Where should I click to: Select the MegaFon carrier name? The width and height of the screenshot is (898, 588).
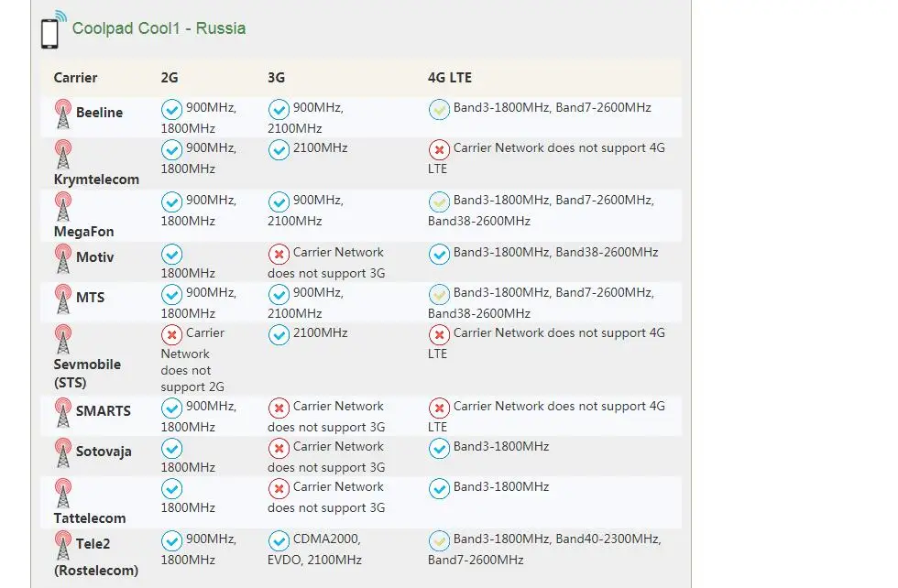click(x=83, y=232)
